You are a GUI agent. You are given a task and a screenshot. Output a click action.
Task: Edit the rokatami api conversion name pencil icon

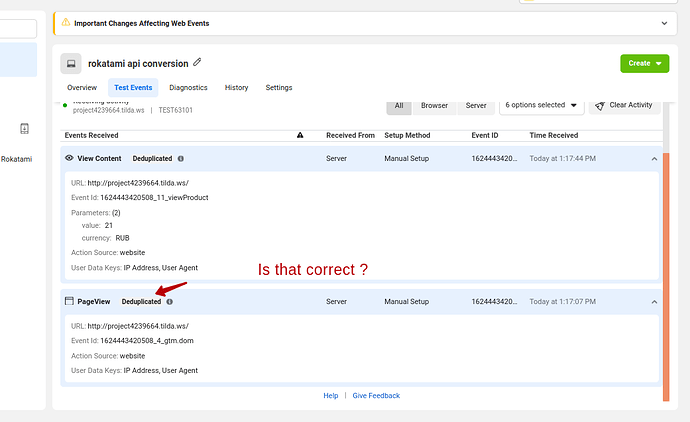[198, 62]
